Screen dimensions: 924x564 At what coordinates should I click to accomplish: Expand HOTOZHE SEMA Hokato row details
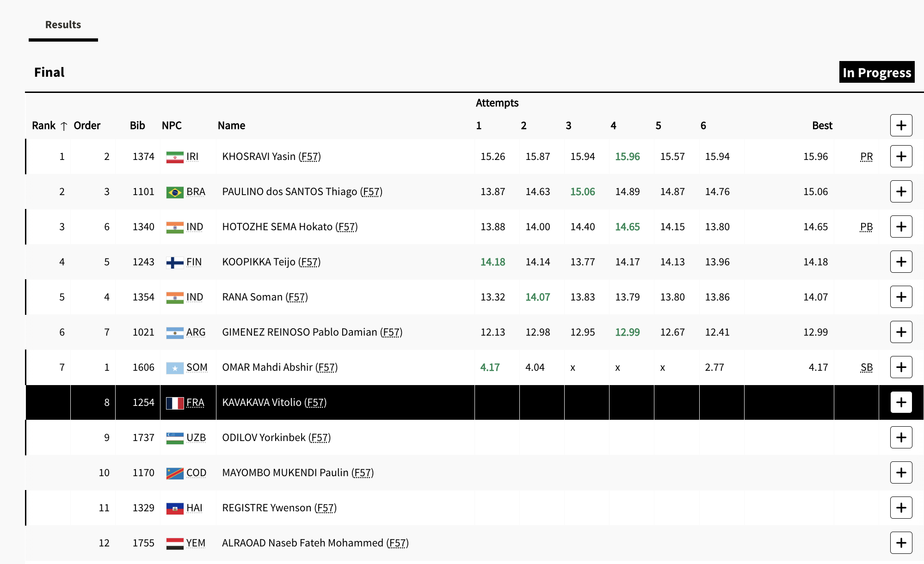901,227
